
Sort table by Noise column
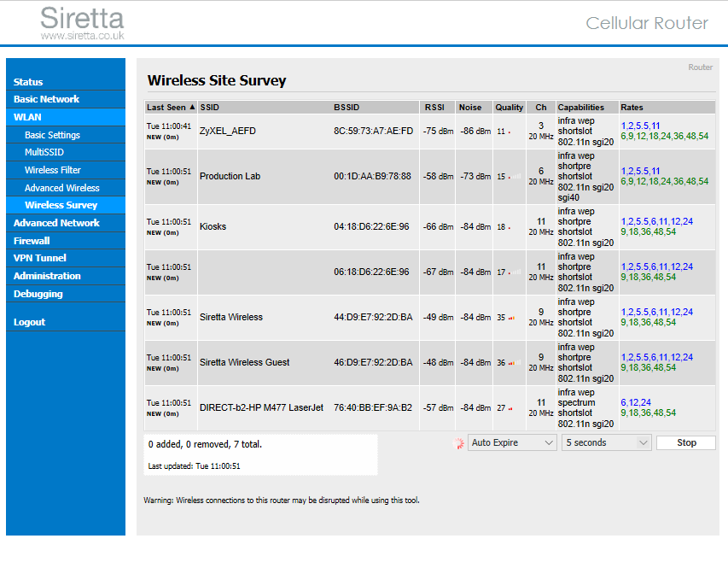click(x=474, y=108)
